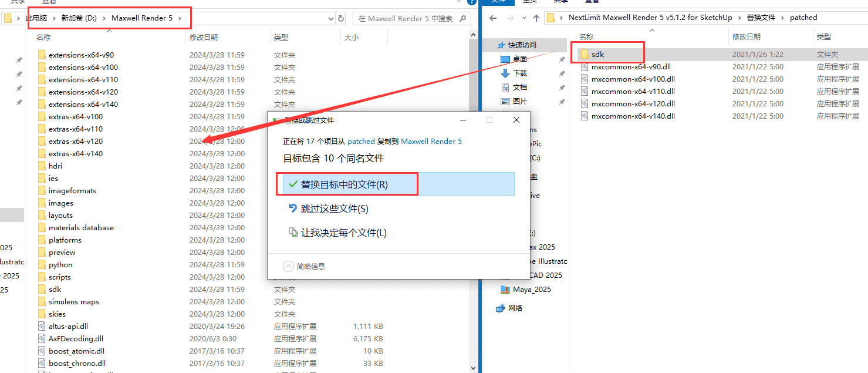Click the folder icon of extensions-x64-v90
This screenshot has height=373, width=868.
(x=42, y=55)
